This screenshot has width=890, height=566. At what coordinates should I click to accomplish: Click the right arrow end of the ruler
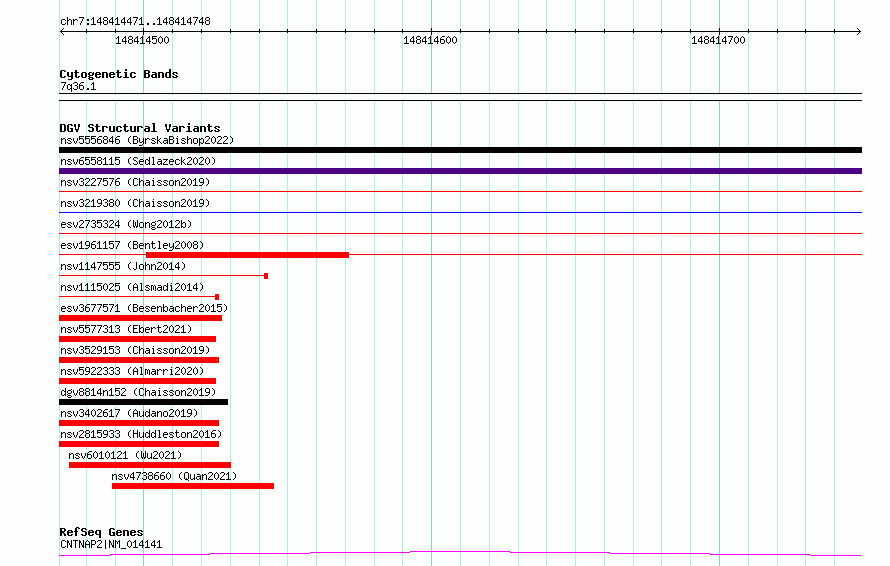[859, 31]
